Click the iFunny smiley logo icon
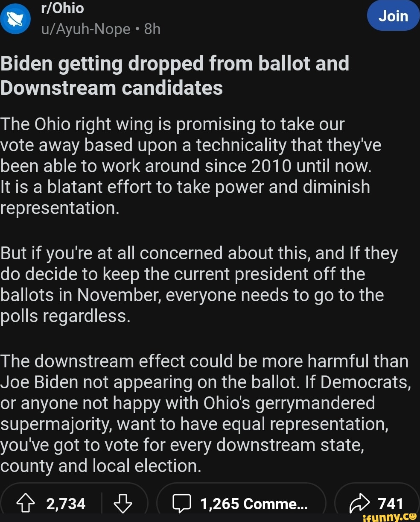 (x=412, y=516)
